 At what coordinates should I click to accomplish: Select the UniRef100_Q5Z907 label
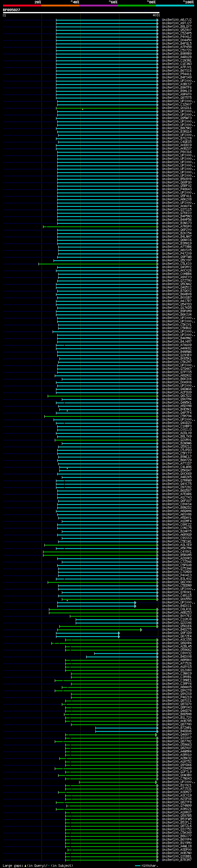pyautogui.click(x=177, y=30)
